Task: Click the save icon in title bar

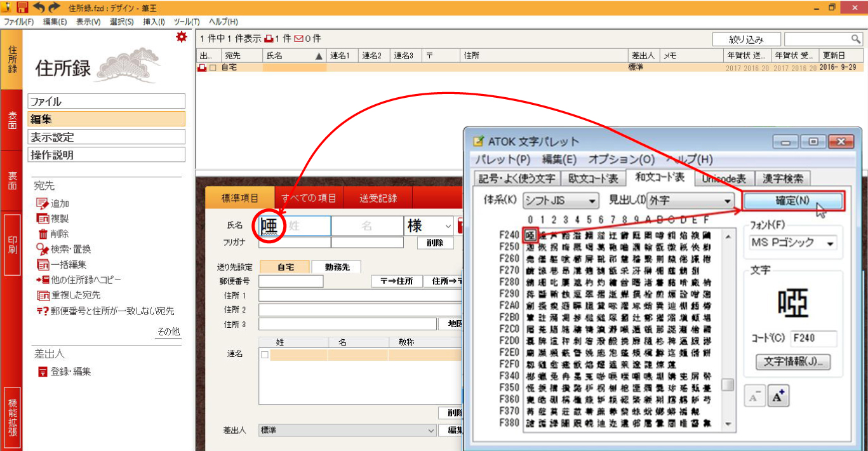Action: tap(23, 8)
